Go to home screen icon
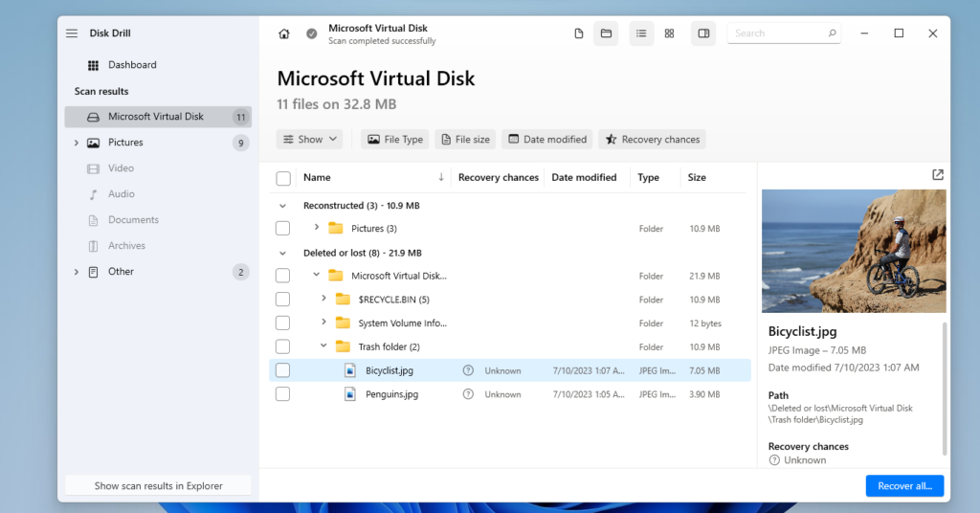The image size is (980, 513). point(284,33)
